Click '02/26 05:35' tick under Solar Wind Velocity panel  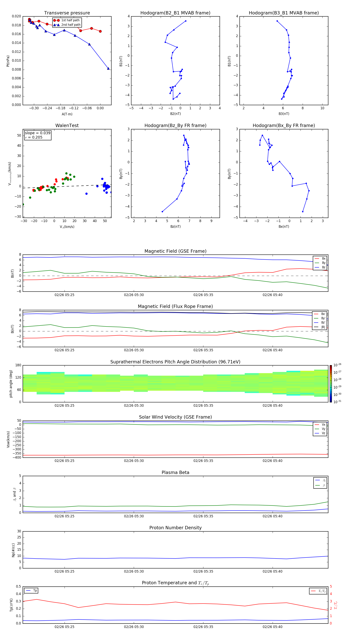(x=203, y=461)
